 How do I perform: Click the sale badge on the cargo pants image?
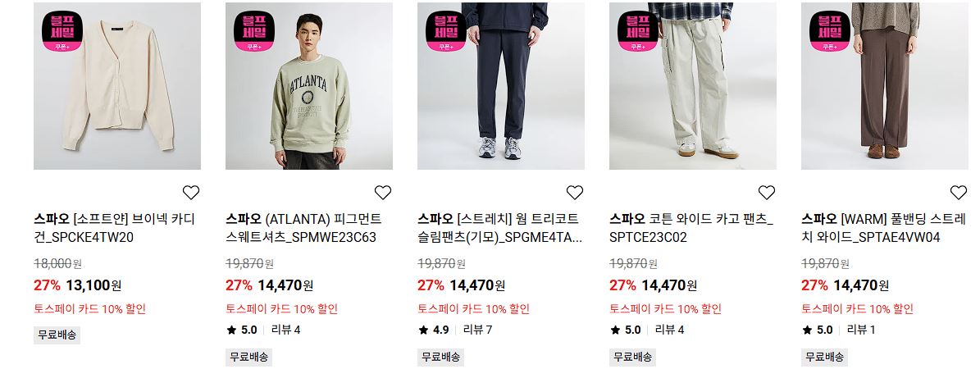pos(637,30)
